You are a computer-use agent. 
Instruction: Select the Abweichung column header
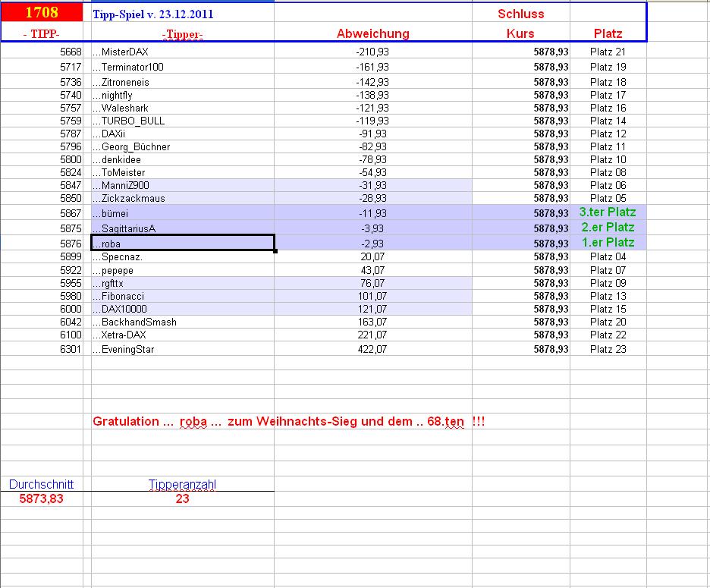coord(372,33)
